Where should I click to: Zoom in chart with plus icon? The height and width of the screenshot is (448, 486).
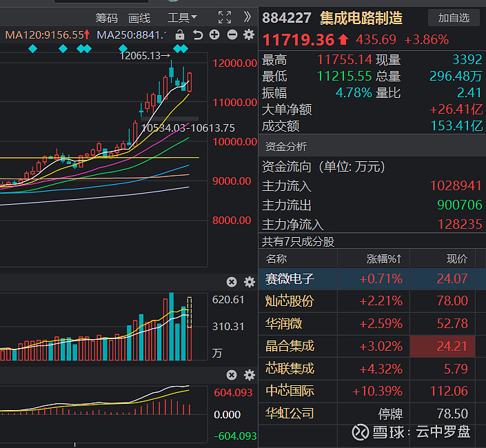point(214,34)
